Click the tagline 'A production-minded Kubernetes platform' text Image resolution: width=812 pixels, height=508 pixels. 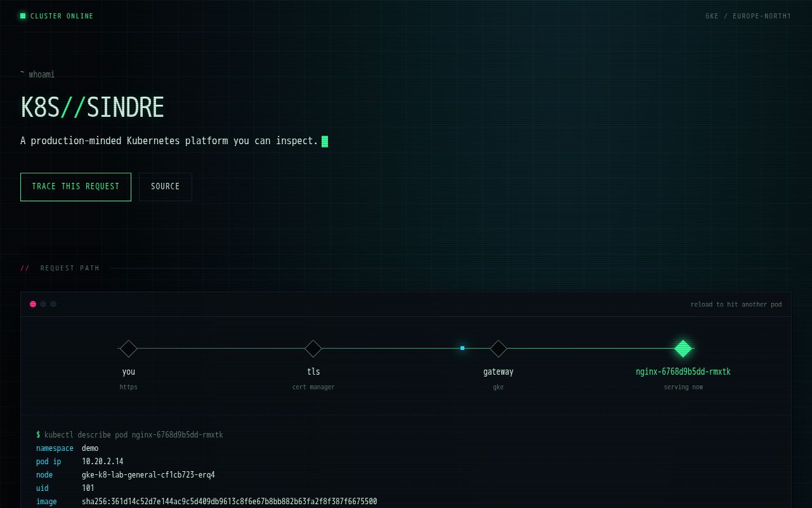click(169, 141)
